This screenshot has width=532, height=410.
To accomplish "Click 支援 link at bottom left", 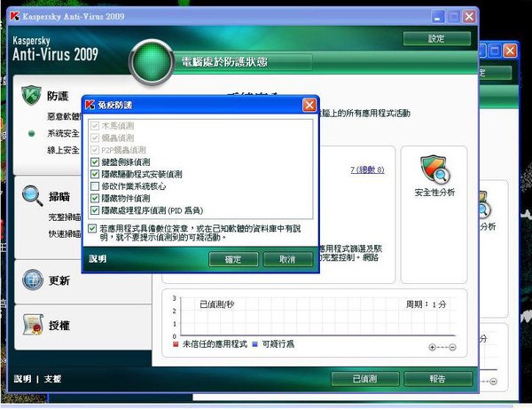I will [52, 379].
